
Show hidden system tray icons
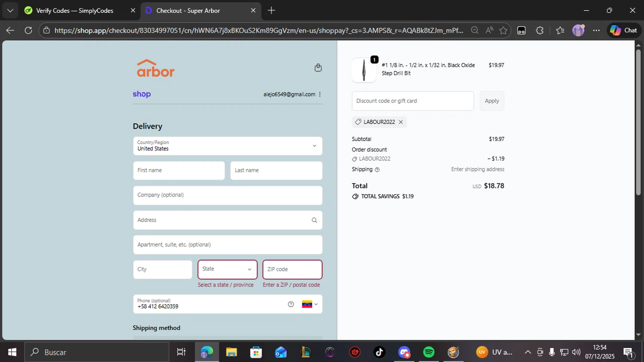pos(528,352)
